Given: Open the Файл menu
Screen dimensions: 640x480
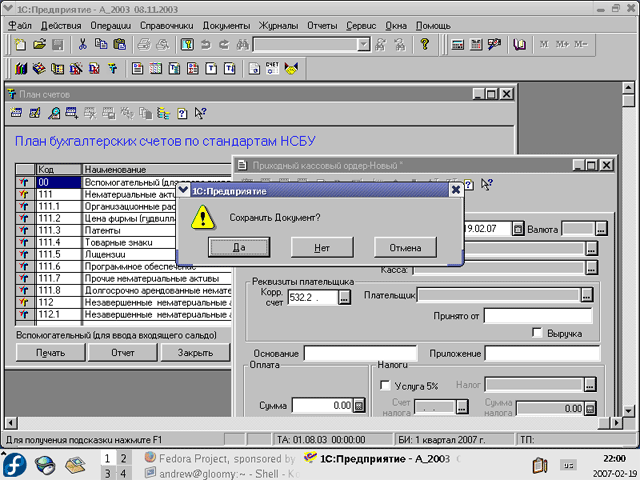Looking at the screenshot, I should pyautogui.click(x=20, y=26).
